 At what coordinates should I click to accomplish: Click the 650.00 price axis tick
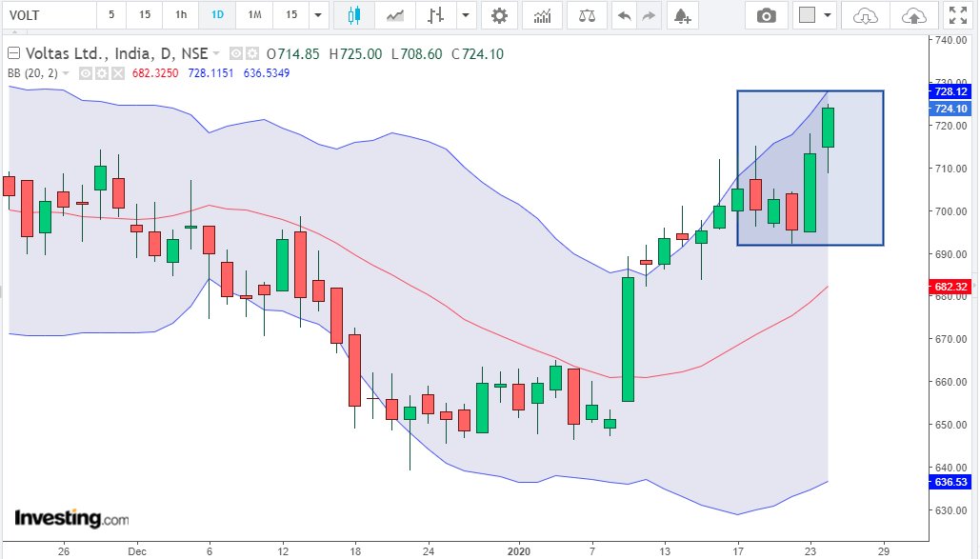coord(951,425)
